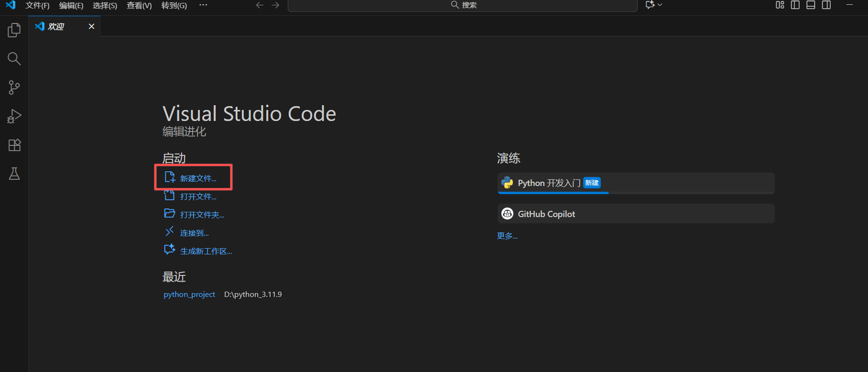This screenshot has height=372, width=868.
Task: Click the open file icon beside 打开文件
Action: pyautogui.click(x=170, y=195)
